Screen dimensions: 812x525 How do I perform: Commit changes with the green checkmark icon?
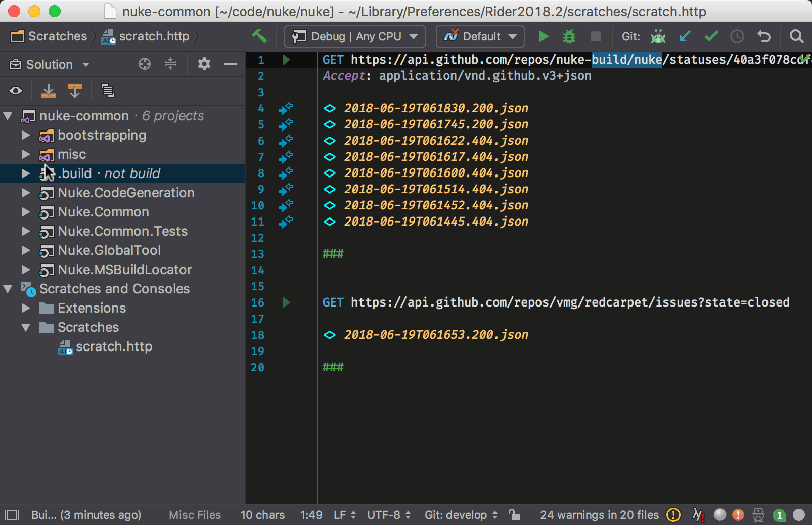[x=711, y=36]
